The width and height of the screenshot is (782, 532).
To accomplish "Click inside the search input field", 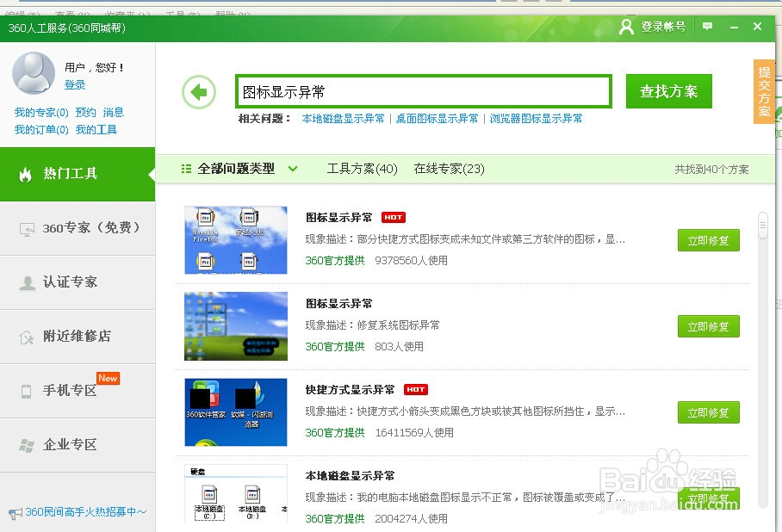I will (422, 90).
